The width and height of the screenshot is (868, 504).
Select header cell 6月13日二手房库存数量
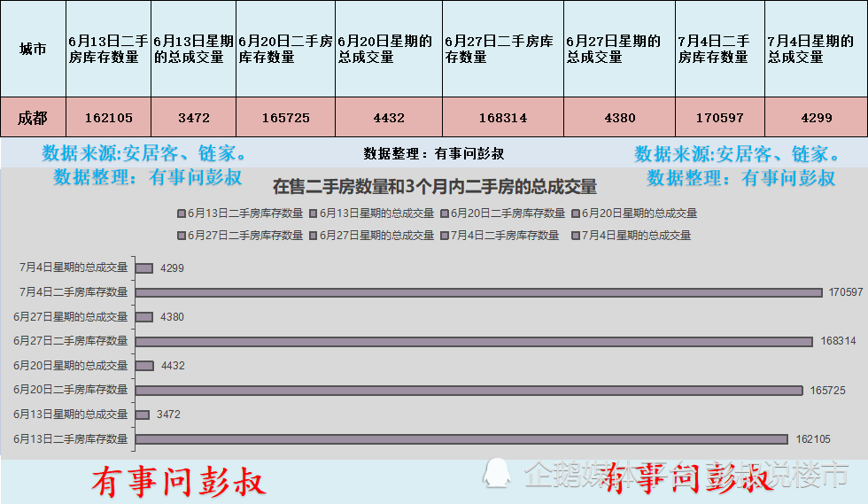click(x=108, y=49)
